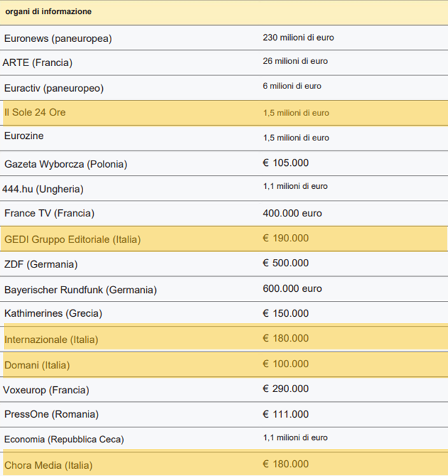Click the header 'organi di informazione'
Screen dimensions: 448x476
48,12
